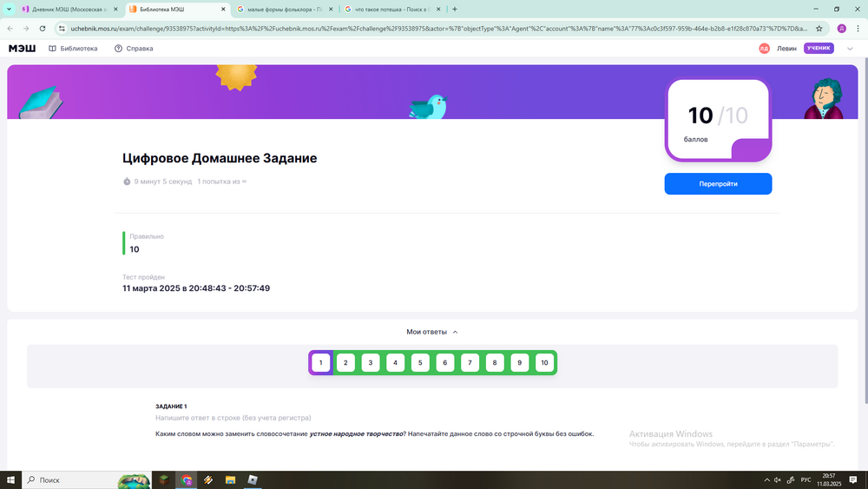The image size is (868, 489).
Task: Open File Explorer from the taskbar
Action: [x=230, y=479]
